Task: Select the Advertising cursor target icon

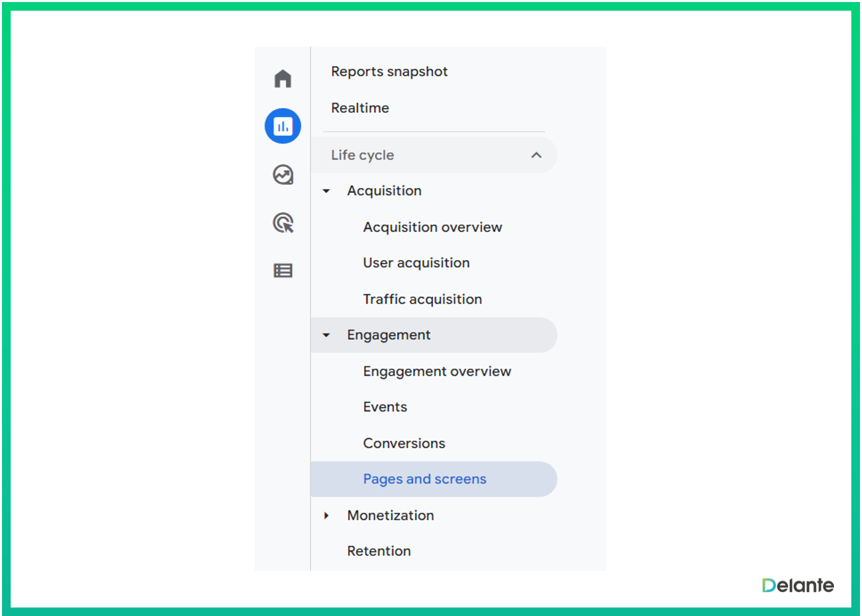Action: (283, 223)
